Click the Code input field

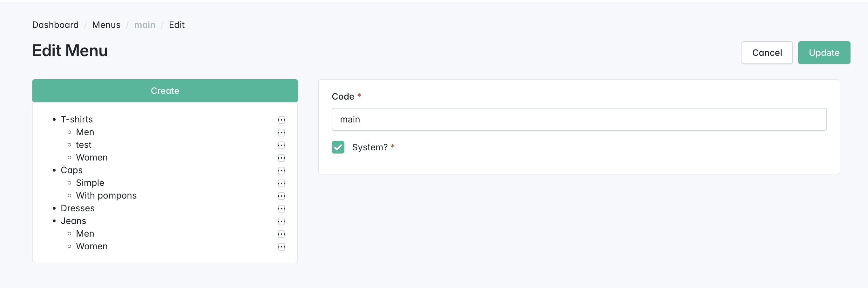click(x=579, y=119)
